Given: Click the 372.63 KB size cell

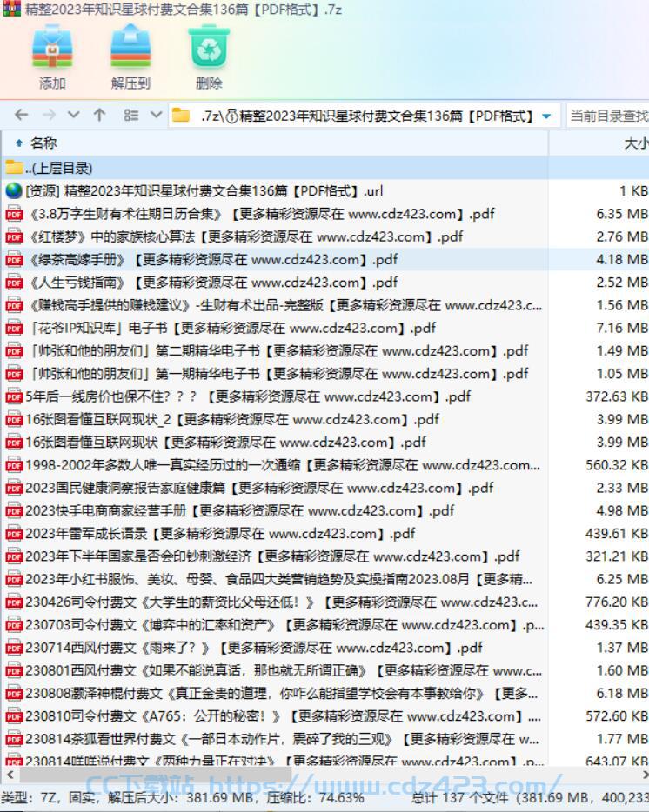Looking at the screenshot, I should click(x=617, y=396).
